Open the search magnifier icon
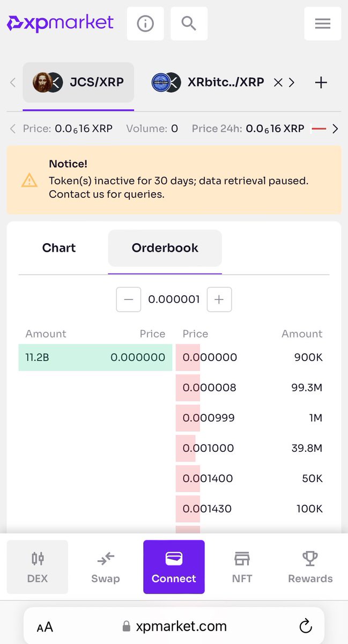348x644 pixels. (189, 23)
